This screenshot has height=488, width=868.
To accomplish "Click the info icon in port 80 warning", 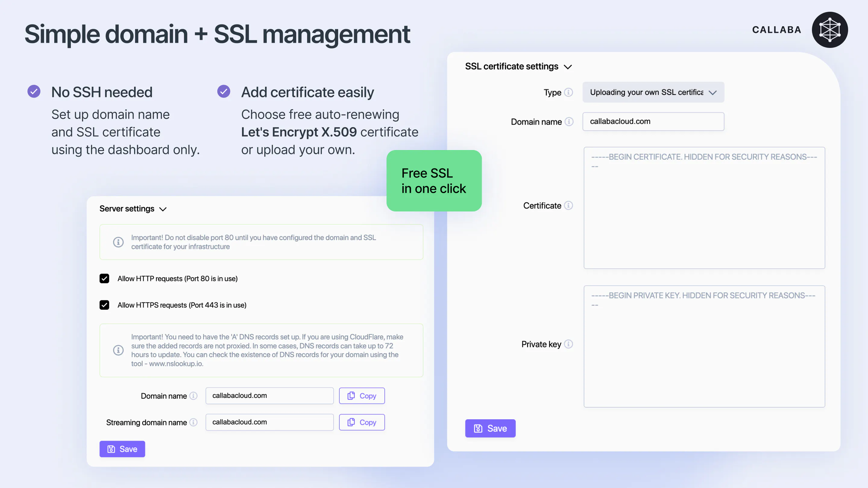I will click(118, 242).
